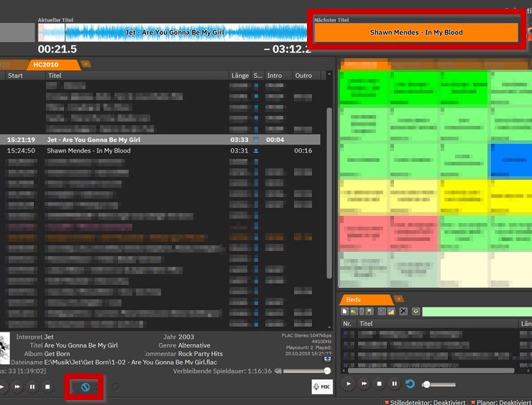Skip to next track in main player

[17, 387]
